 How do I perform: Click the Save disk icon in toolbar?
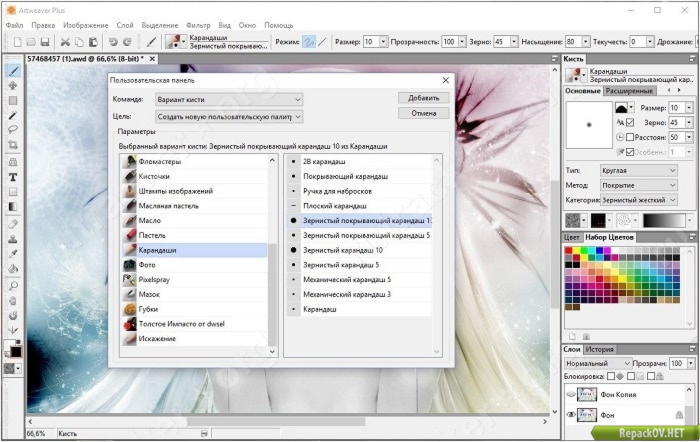[x=45, y=42]
